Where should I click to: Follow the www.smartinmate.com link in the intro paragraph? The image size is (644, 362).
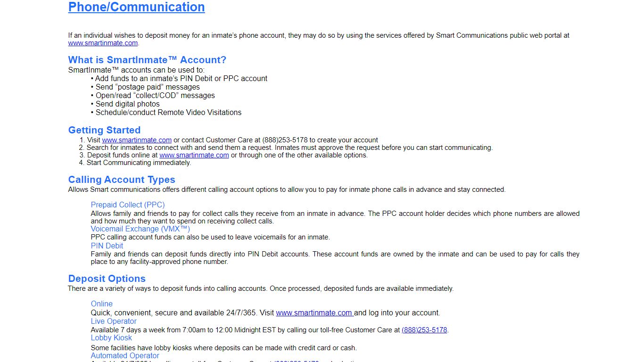(103, 43)
